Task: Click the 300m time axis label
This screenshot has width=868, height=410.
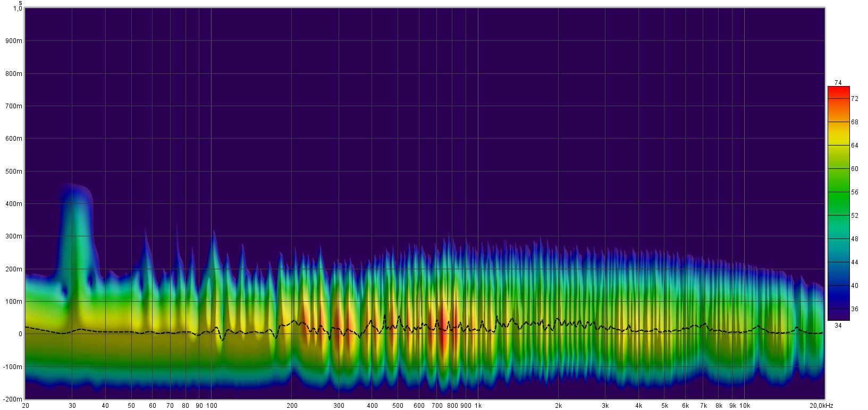Action: 14,236
